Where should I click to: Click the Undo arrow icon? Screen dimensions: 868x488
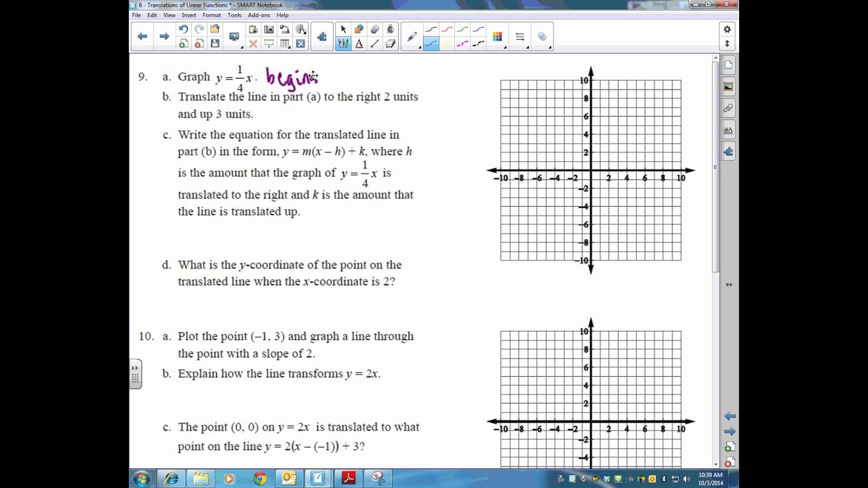pyautogui.click(x=183, y=29)
